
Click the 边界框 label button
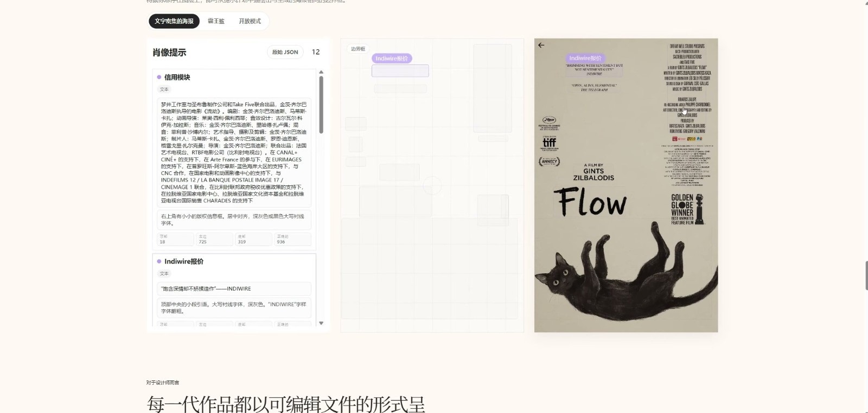[x=358, y=49]
